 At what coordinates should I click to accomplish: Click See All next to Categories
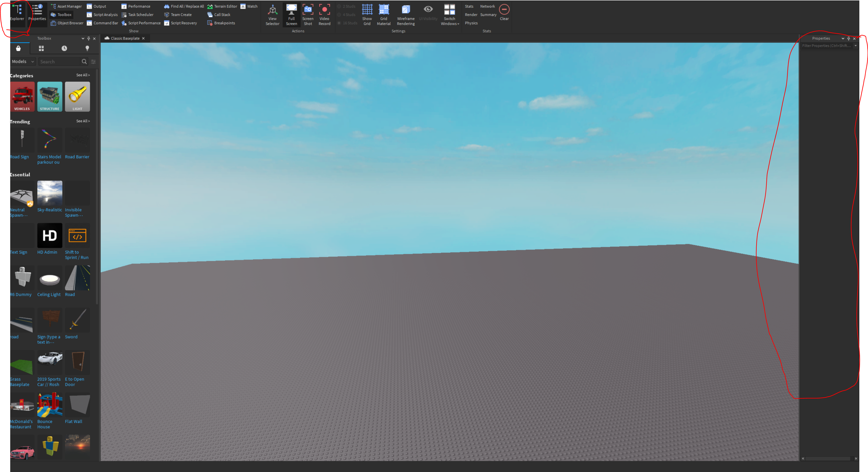83,75
